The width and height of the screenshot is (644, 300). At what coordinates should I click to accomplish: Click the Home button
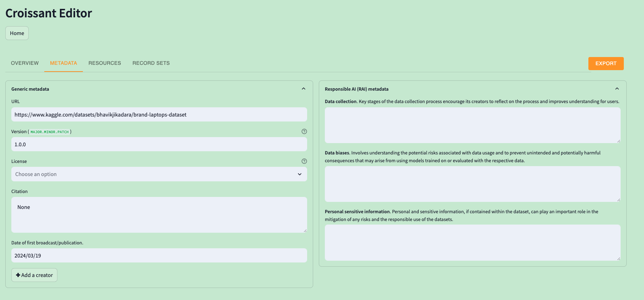pos(17,33)
